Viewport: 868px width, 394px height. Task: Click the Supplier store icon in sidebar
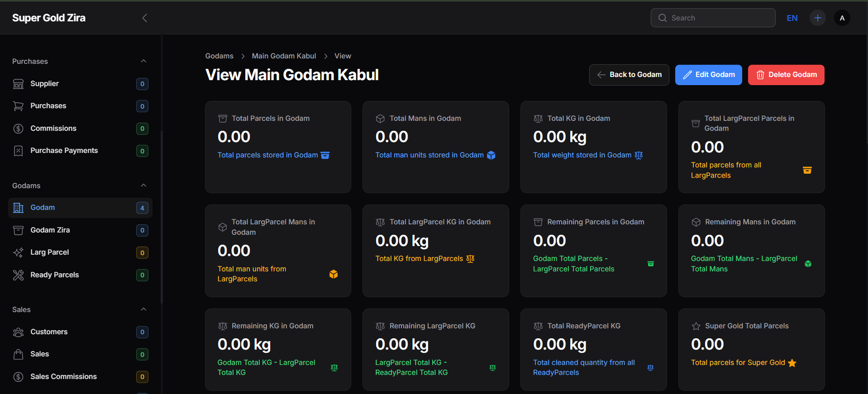coord(18,84)
